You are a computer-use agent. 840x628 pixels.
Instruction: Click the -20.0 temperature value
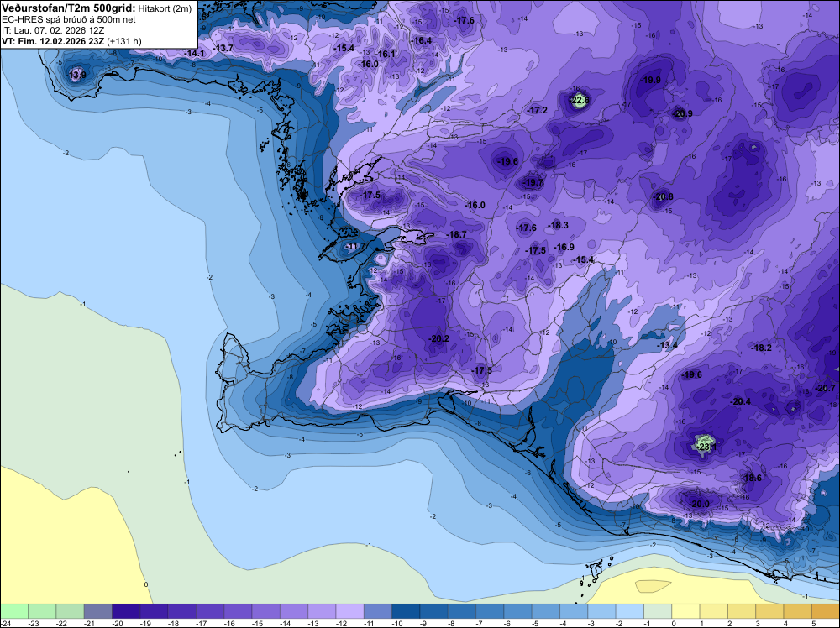point(699,504)
